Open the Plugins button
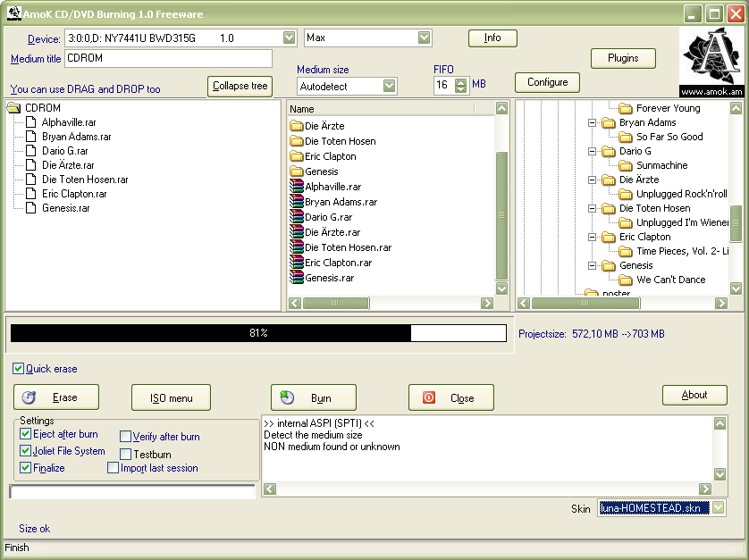Image resolution: width=749 pixels, height=560 pixels. (x=623, y=58)
